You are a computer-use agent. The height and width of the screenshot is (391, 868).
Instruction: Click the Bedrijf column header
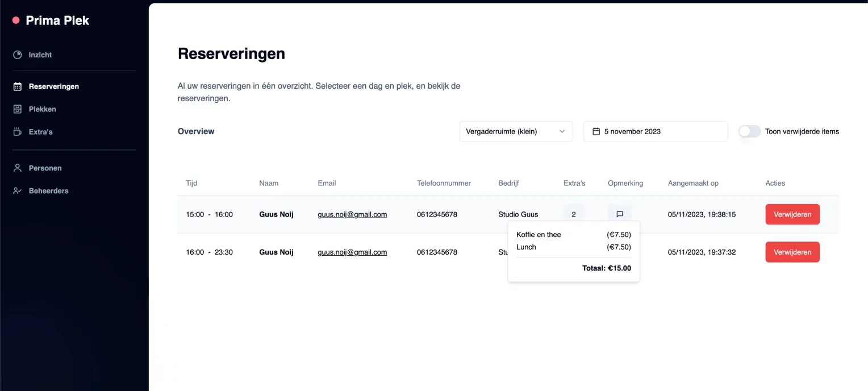508,183
